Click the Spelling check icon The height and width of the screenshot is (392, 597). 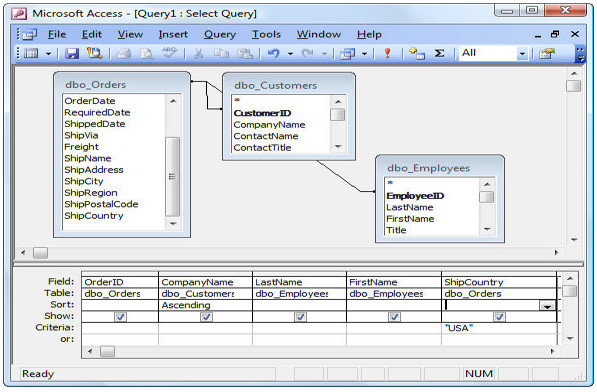[x=169, y=53]
